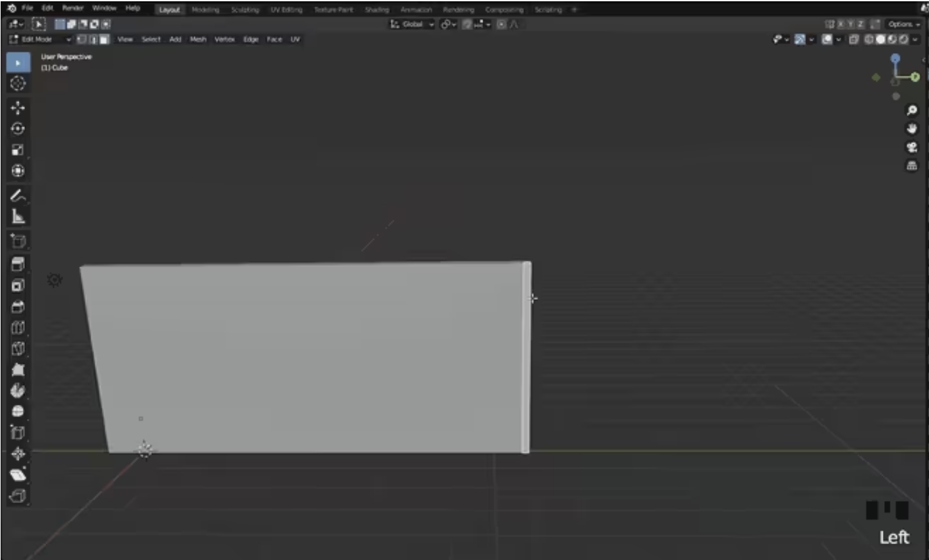Switch to UV Editing workspace tab
Viewport: 929px width, 560px height.
286,10
